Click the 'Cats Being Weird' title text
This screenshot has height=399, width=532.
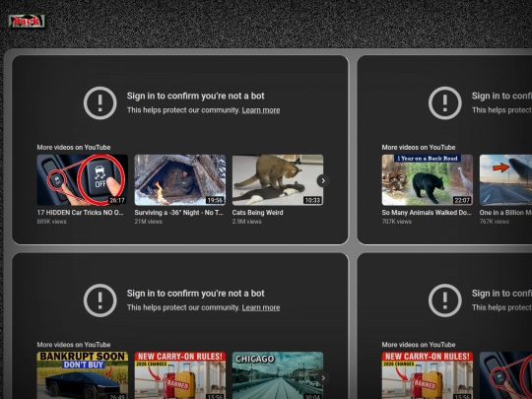[x=257, y=213]
